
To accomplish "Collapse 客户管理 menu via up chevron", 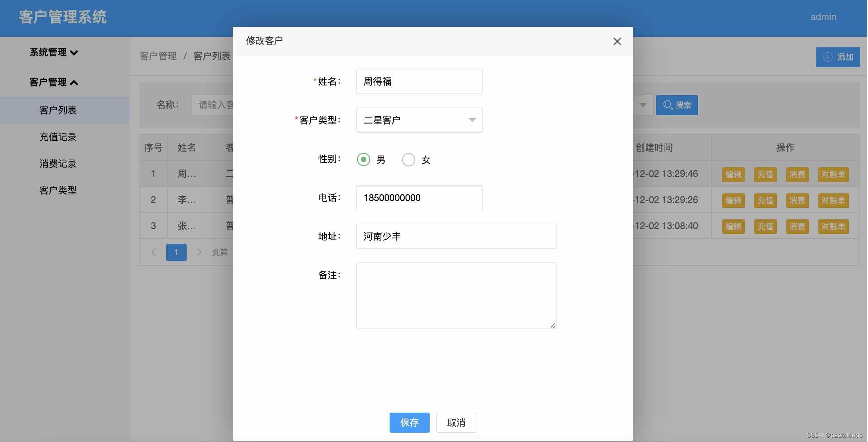I will (x=74, y=82).
